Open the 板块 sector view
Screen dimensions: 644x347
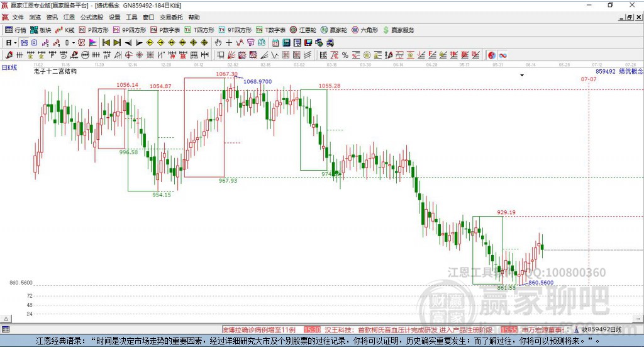click(41, 30)
